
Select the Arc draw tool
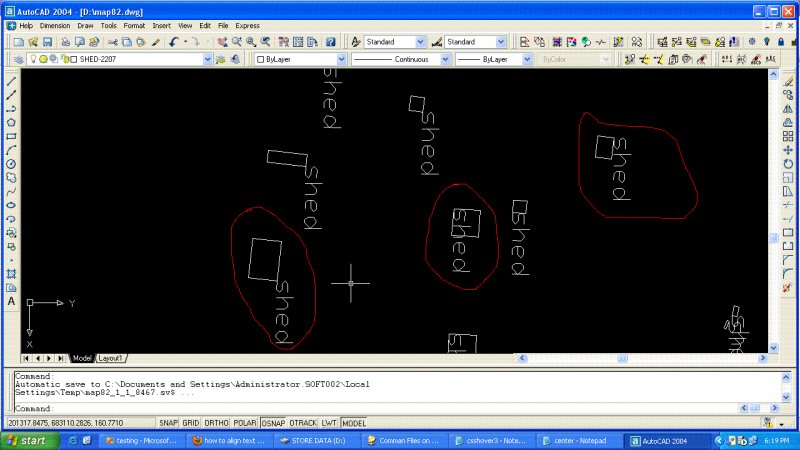(x=11, y=150)
